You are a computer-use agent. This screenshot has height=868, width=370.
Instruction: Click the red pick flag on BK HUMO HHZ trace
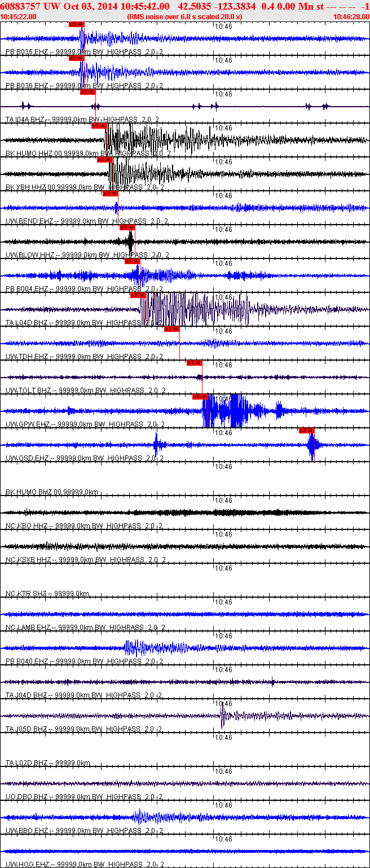tap(99, 126)
